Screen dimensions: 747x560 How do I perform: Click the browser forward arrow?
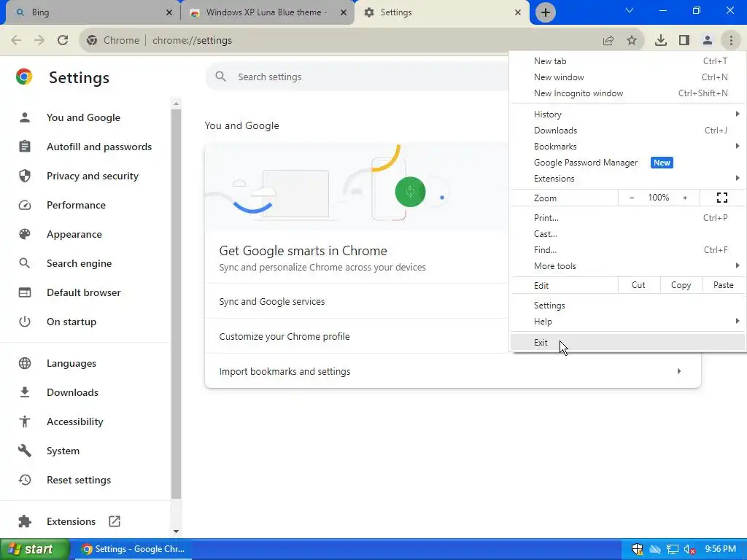coord(39,41)
